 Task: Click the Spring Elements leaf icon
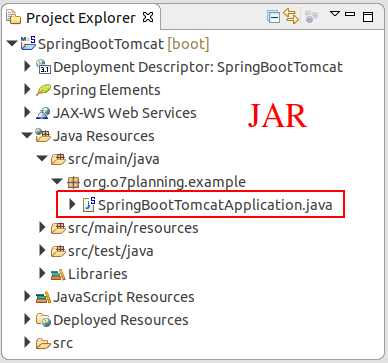[x=43, y=90]
